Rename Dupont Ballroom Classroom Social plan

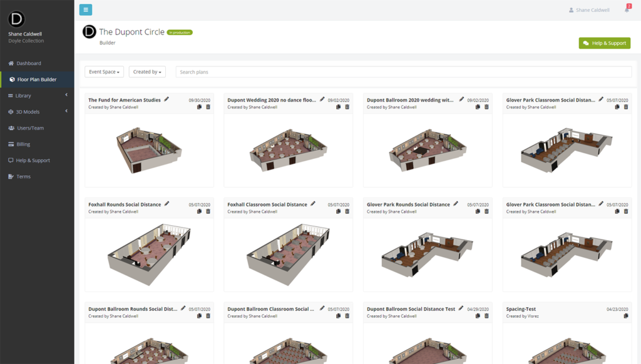[322, 308]
